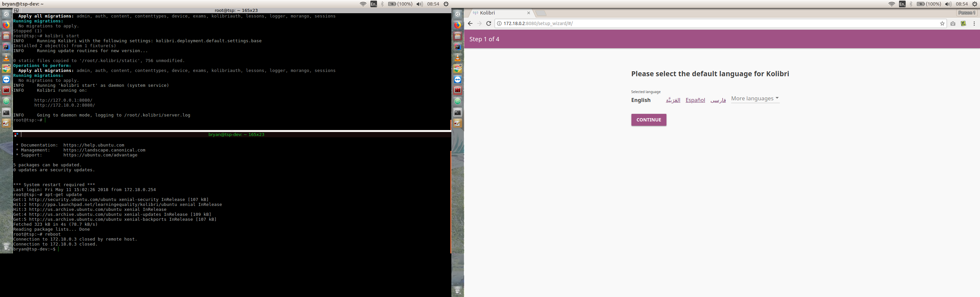
Task: Launch Firefox from the dock next to Chrome window
Action: (458, 25)
